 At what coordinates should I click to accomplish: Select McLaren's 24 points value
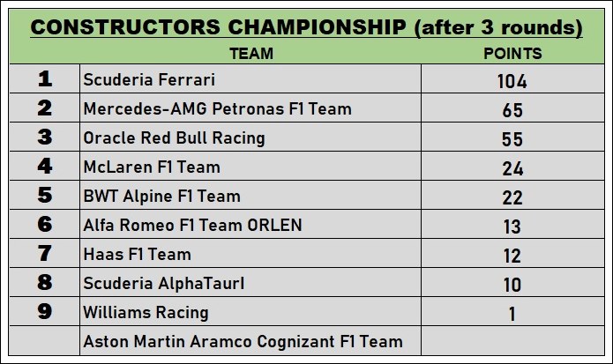coord(512,168)
